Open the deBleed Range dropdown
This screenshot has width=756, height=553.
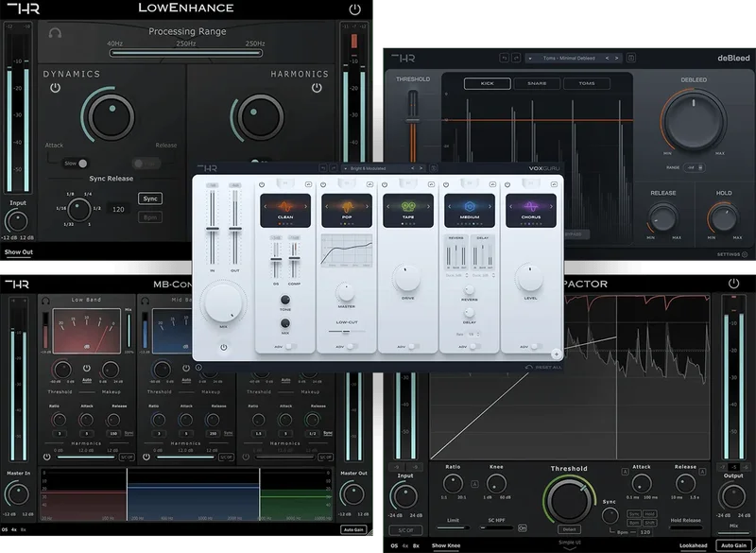(695, 167)
